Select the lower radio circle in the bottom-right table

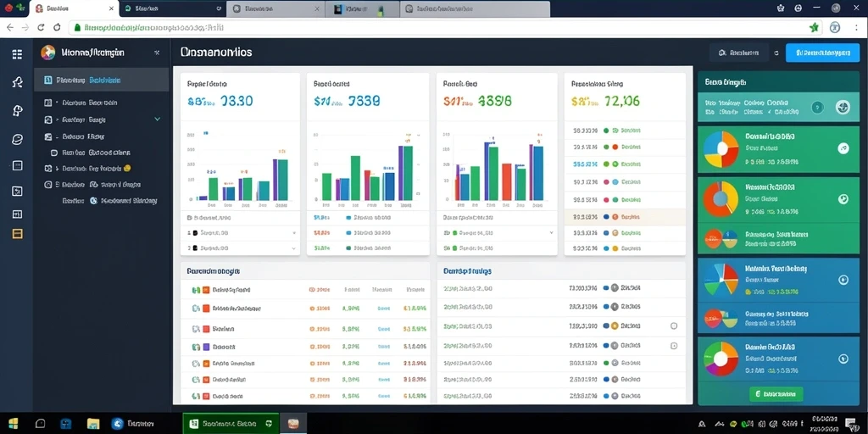[x=674, y=346]
